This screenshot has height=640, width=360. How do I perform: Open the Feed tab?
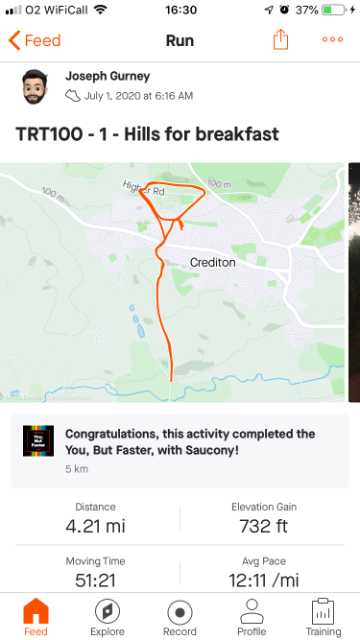pos(36,617)
